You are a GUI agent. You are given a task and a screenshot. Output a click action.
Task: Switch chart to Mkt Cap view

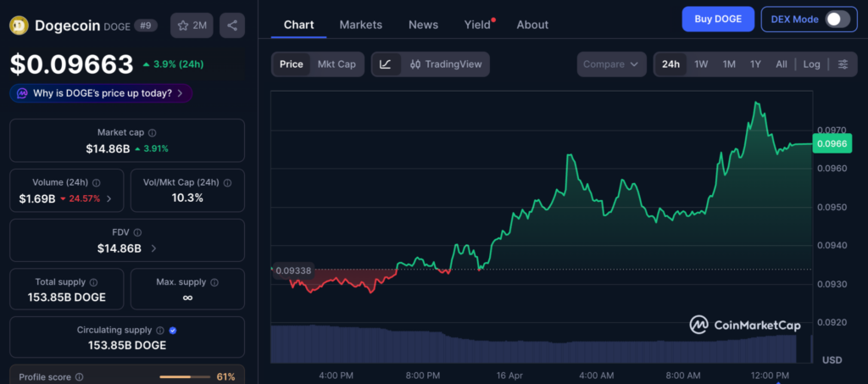click(x=337, y=64)
